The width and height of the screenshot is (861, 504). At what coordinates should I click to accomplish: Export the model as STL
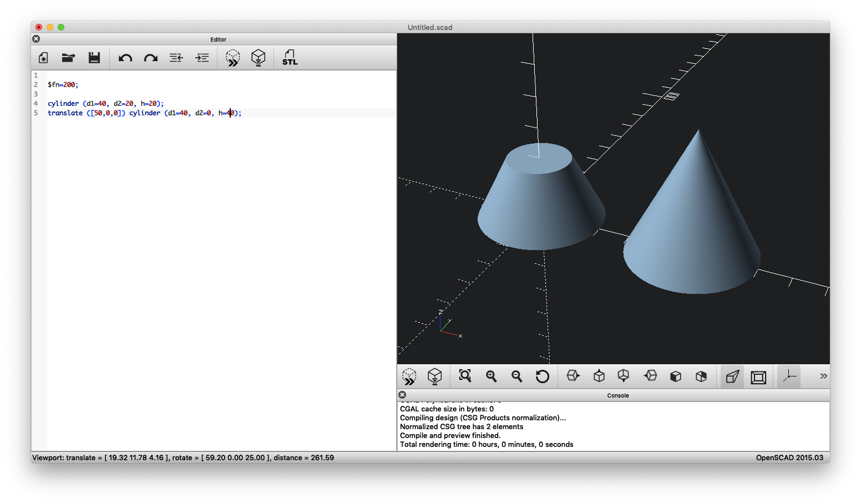[289, 57]
